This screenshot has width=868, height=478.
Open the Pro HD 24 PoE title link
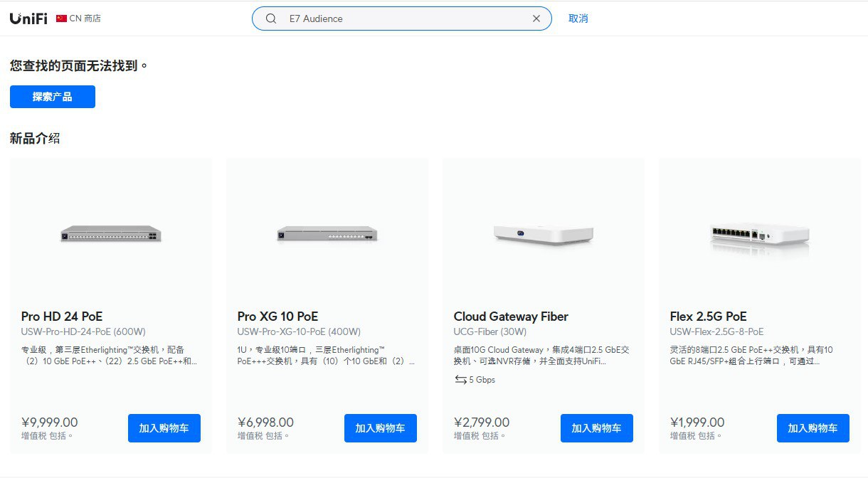(62, 317)
